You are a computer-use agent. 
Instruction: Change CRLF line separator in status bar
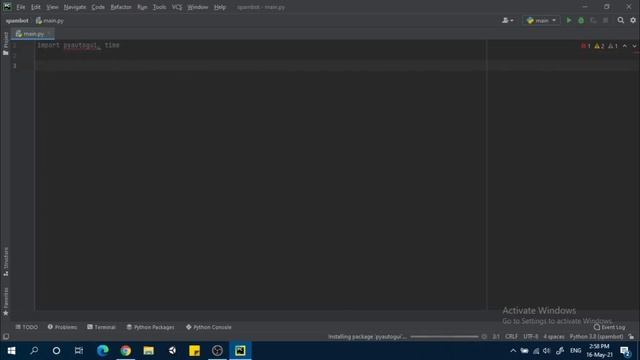511,337
